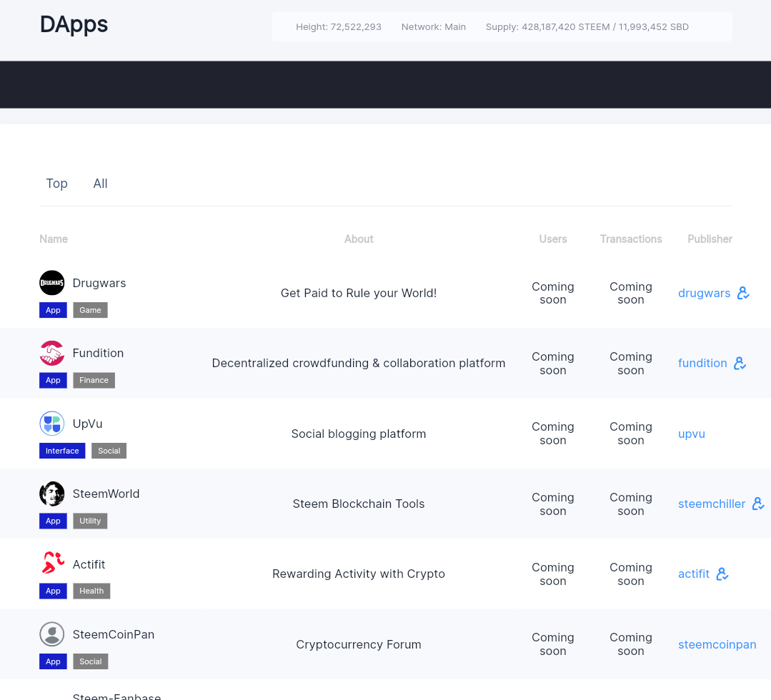Click the Network: Main status text
Screen dimensions: 771x700
433,27
